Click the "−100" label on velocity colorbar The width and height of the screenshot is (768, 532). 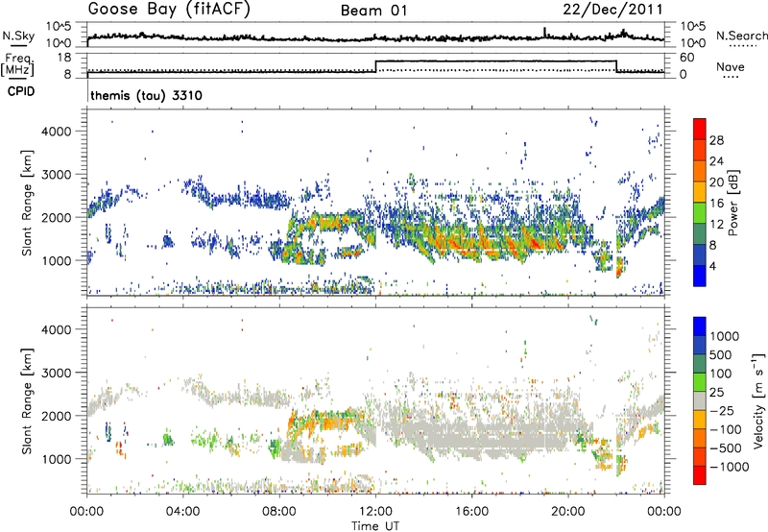point(726,429)
